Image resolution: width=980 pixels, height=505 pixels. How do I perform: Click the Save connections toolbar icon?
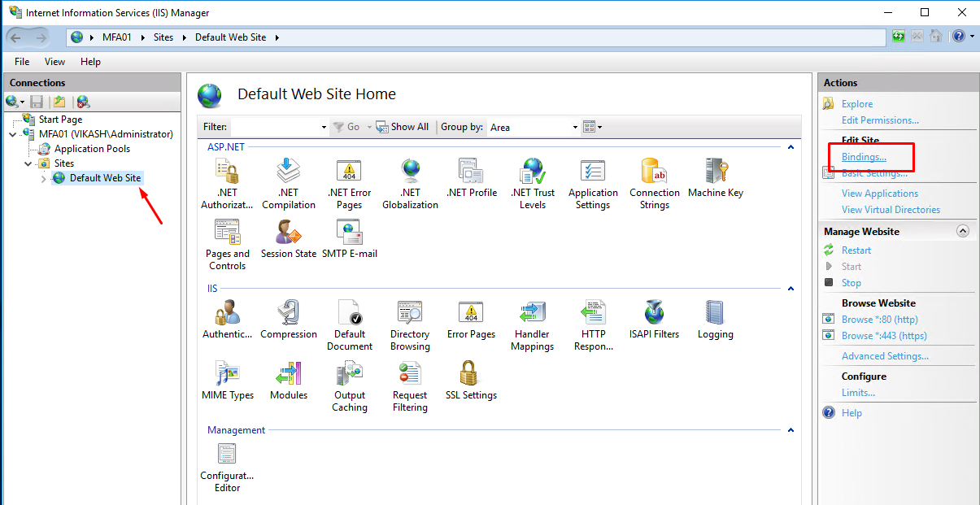[x=37, y=102]
